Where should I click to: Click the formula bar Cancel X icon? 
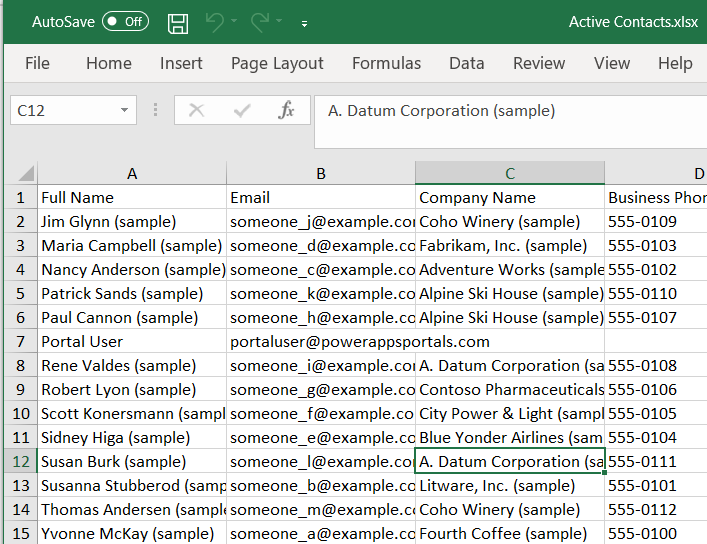tap(196, 111)
